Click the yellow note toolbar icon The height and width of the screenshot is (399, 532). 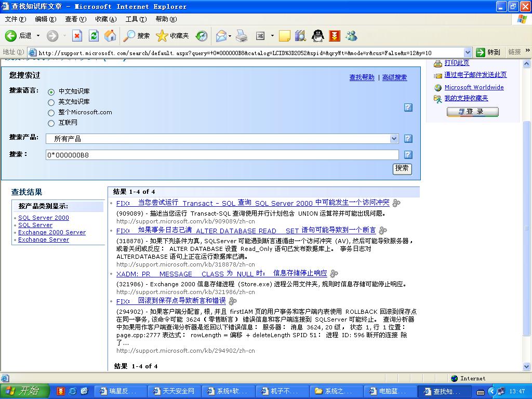pyautogui.click(x=284, y=36)
